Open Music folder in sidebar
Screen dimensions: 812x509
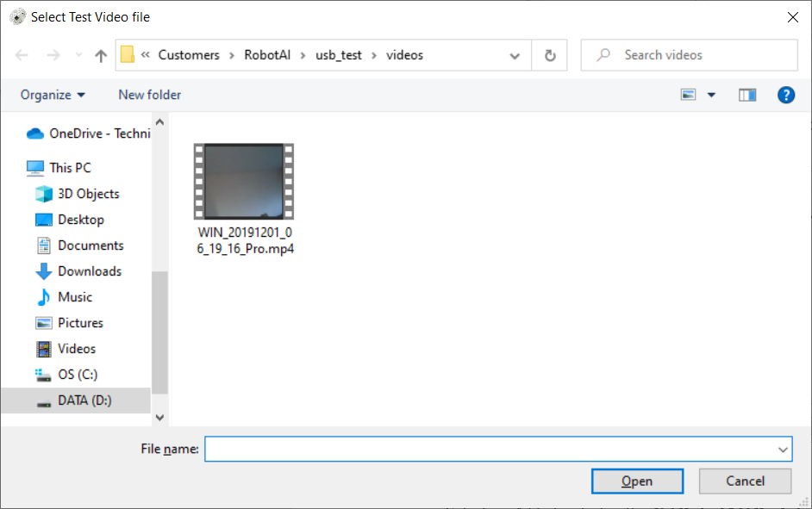point(75,297)
